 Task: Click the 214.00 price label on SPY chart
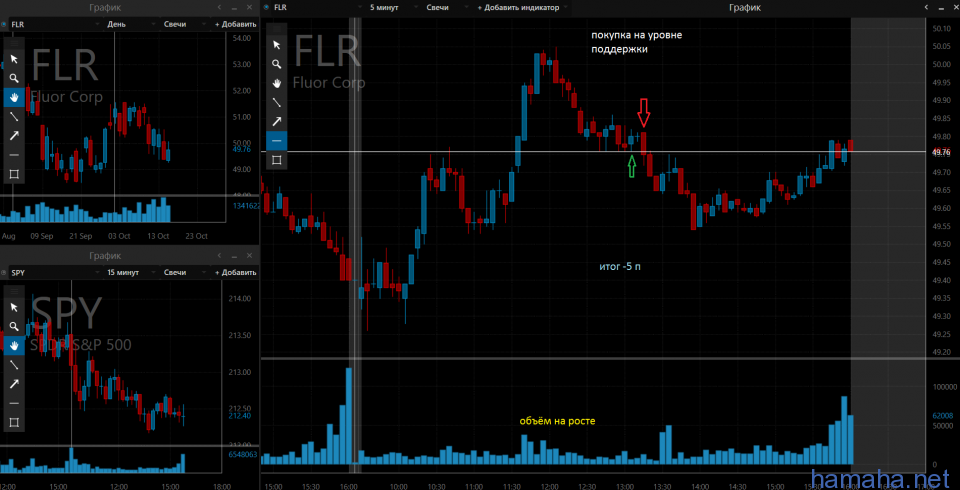[239, 299]
